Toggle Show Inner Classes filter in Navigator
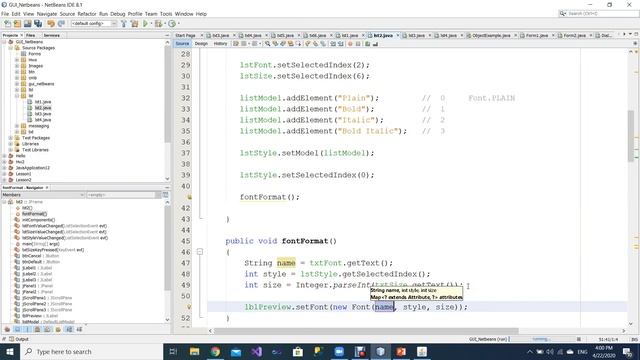This screenshot has height=360, width=640. click(x=47, y=329)
